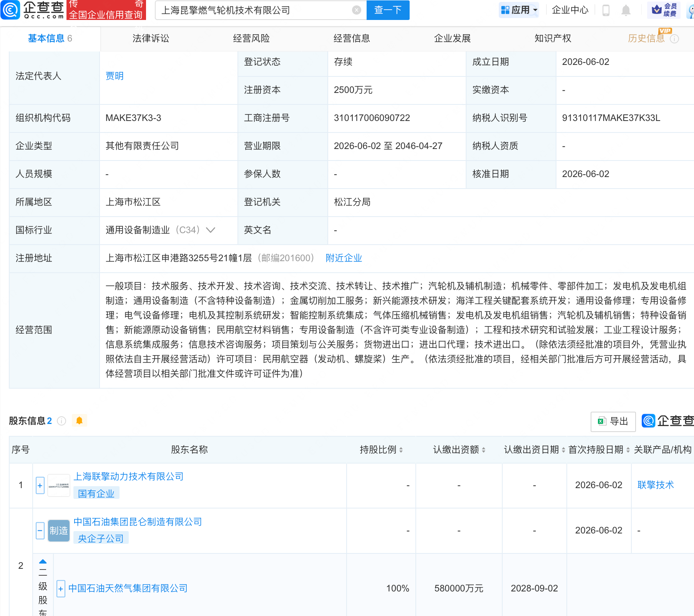Select the 上海市松江区 region value
The image size is (694, 616).
pos(133,202)
